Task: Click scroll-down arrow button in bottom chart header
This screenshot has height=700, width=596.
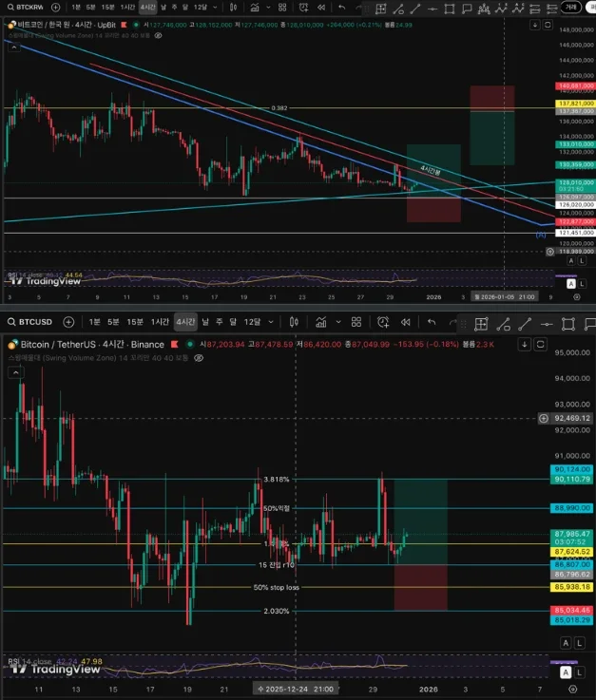Action: 525,344
